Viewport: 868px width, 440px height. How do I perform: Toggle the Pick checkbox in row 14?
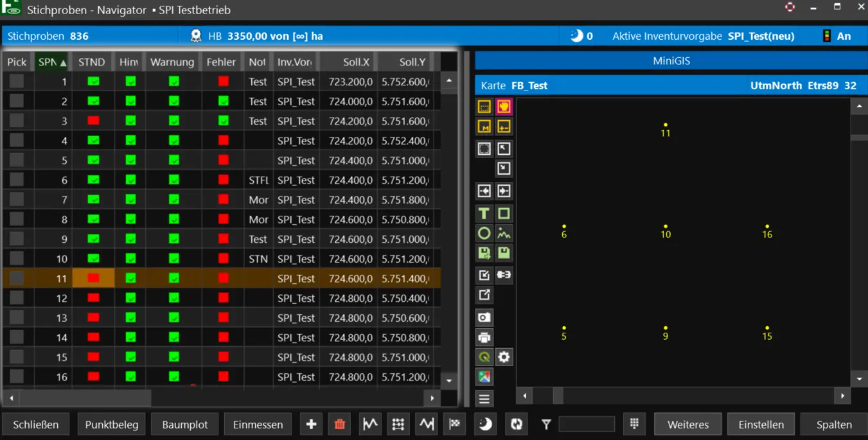(17, 337)
